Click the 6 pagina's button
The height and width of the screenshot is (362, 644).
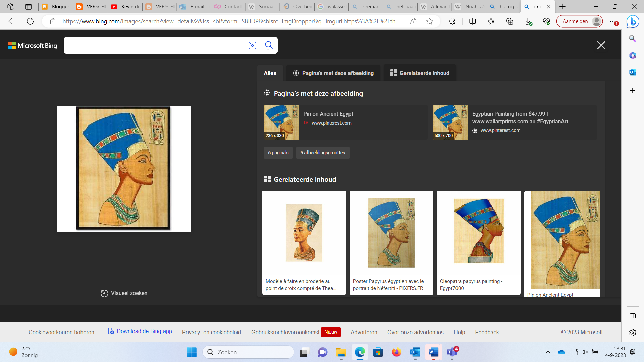(278, 153)
